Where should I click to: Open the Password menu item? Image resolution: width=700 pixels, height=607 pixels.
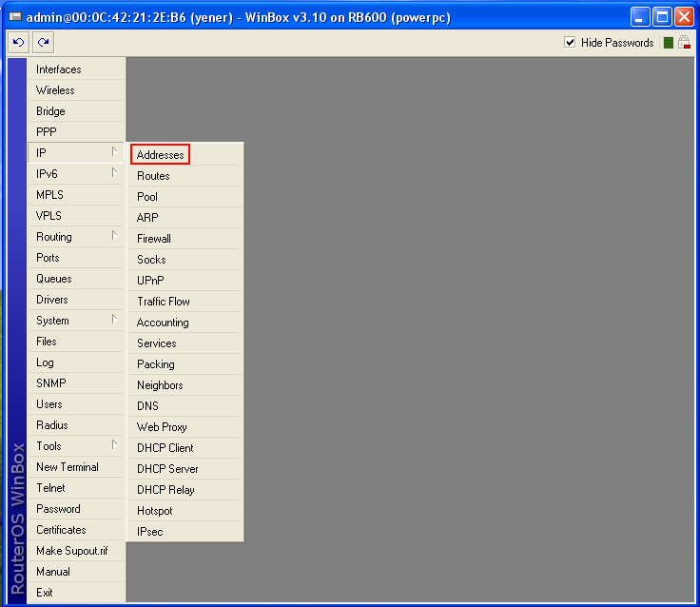point(76,509)
